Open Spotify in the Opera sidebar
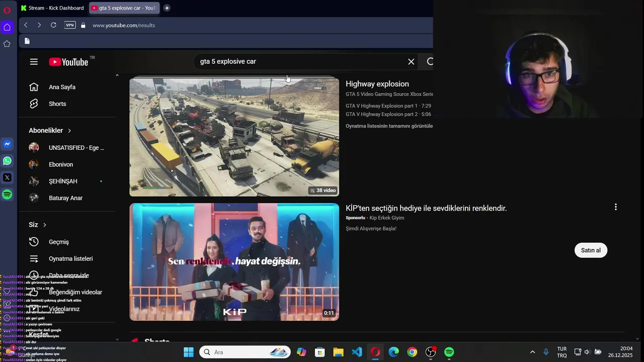 click(x=7, y=195)
